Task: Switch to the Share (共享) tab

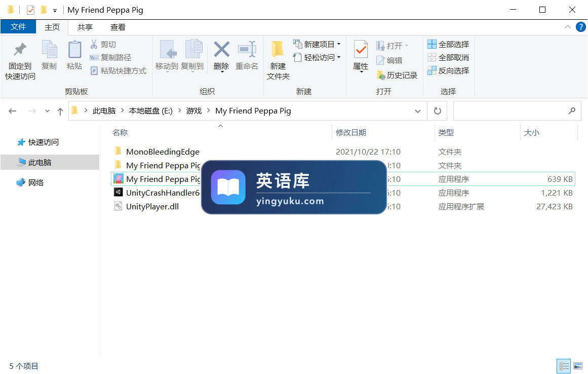Action: click(85, 27)
